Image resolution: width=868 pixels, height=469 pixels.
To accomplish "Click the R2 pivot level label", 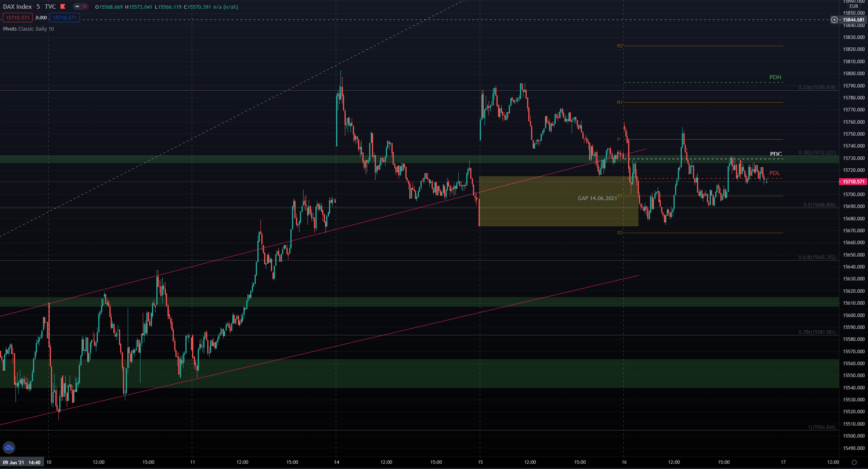I will click(619, 46).
